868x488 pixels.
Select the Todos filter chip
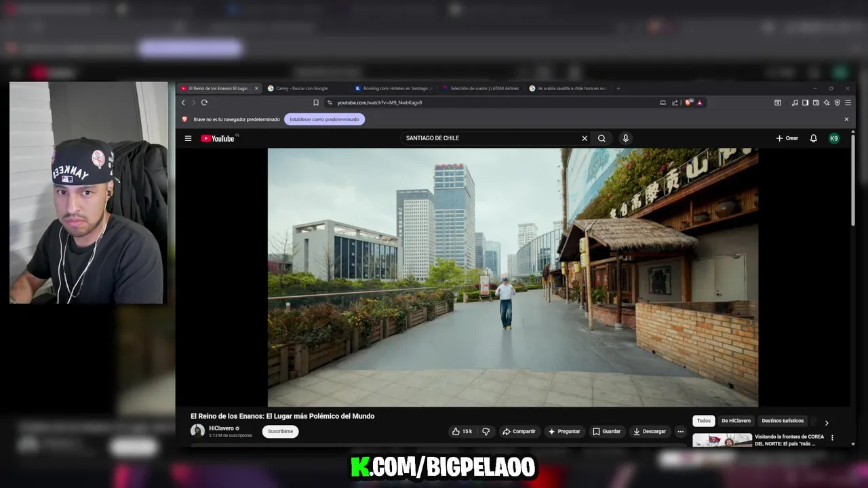[704, 421]
